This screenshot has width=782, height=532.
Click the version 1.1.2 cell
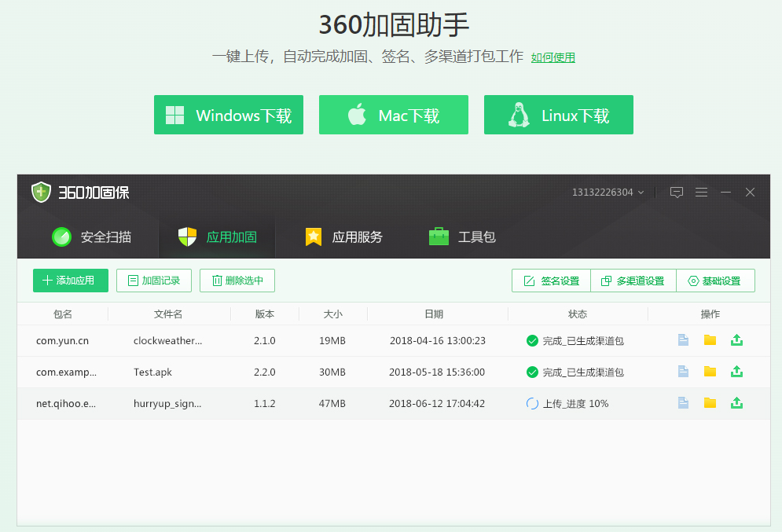tap(264, 403)
